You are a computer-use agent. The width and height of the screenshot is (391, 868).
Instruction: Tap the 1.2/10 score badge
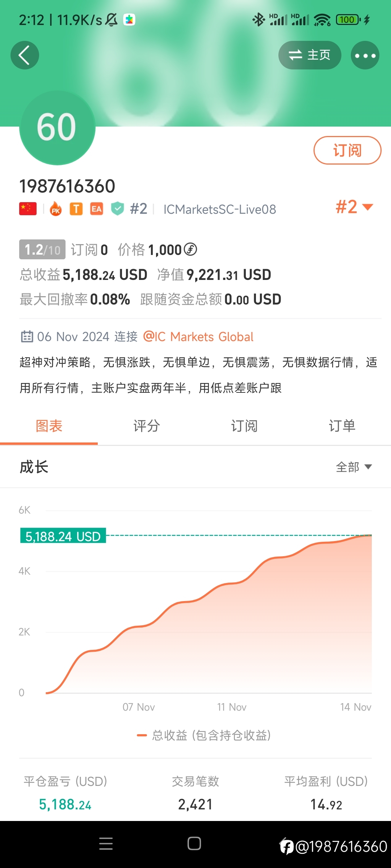click(42, 249)
